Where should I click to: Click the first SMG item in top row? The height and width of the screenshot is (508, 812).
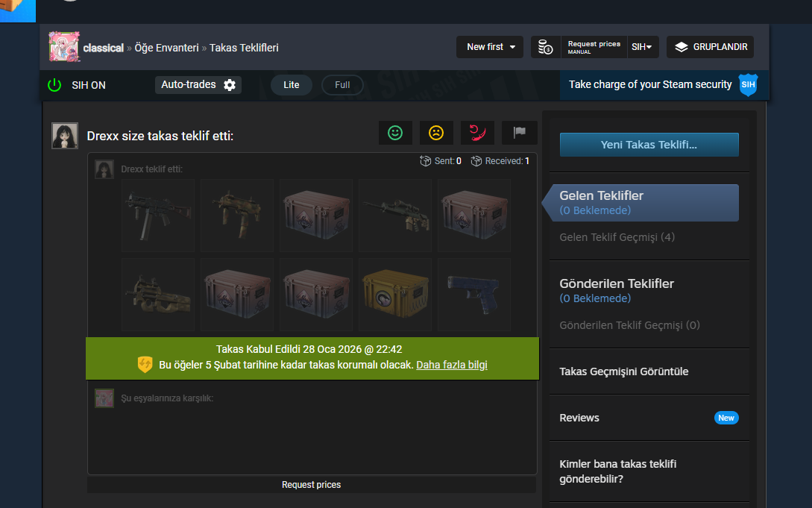(158, 216)
